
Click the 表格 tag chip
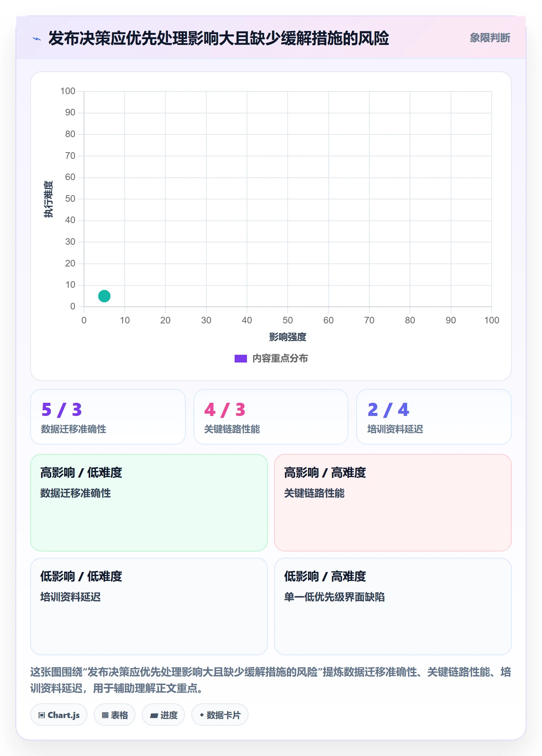(x=115, y=715)
